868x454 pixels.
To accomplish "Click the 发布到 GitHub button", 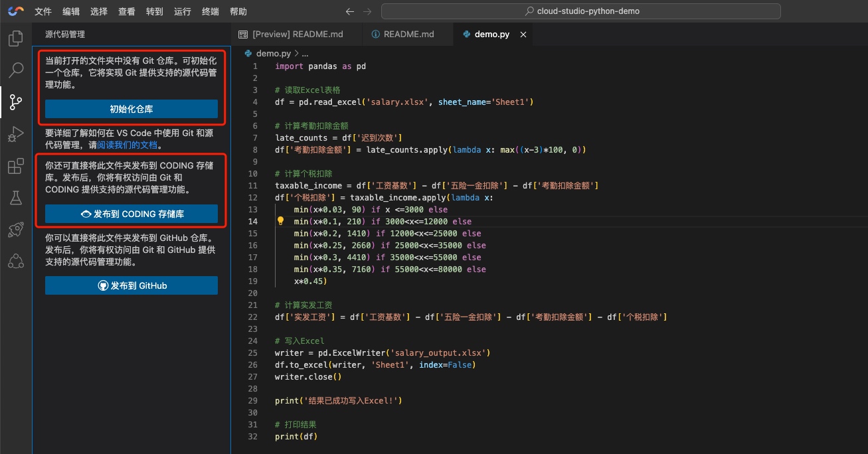I will [131, 285].
